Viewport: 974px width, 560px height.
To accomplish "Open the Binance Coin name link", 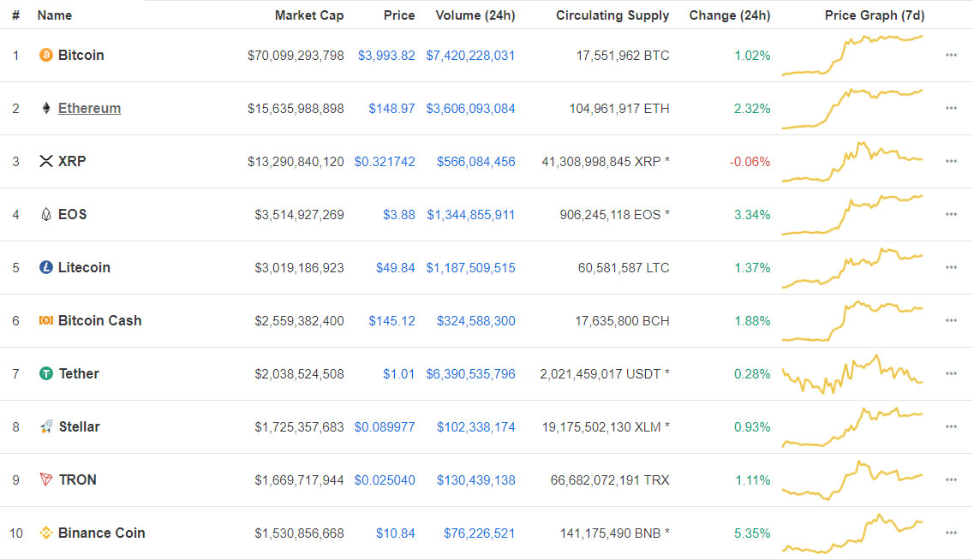I will point(101,533).
